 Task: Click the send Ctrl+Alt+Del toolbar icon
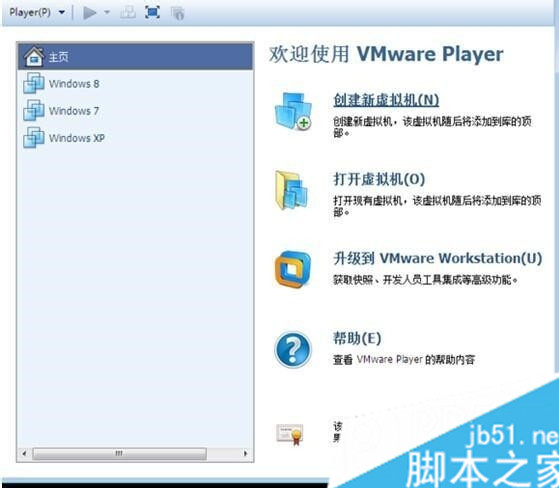pos(128,12)
